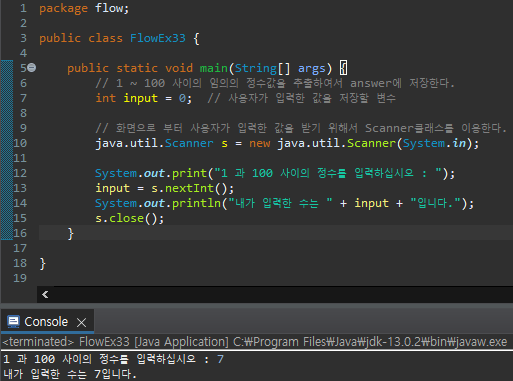
Task: Click the closing brace on line 16
Action: tap(70, 233)
